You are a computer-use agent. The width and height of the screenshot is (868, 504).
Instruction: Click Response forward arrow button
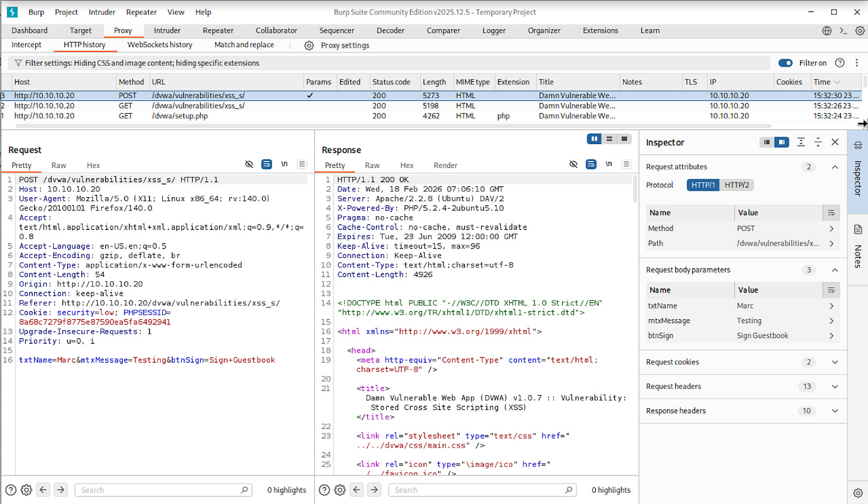pyautogui.click(x=374, y=490)
